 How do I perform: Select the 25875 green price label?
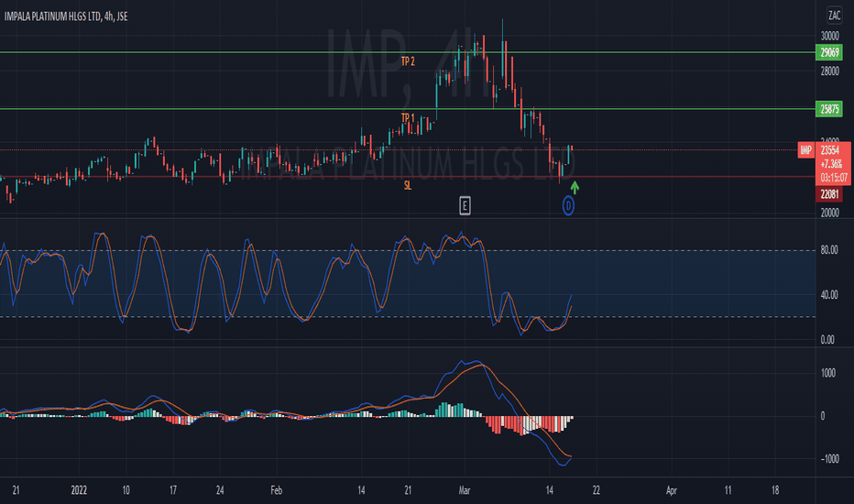[x=829, y=109]
